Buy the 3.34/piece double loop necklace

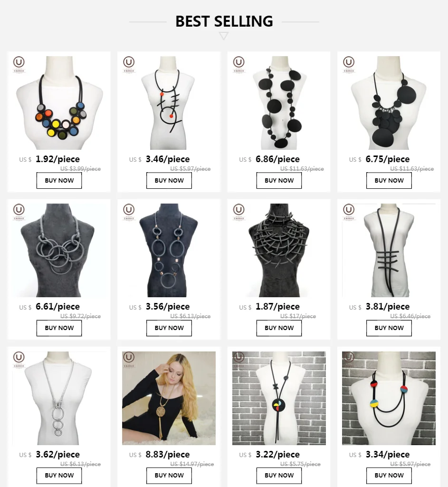point(389,476)
